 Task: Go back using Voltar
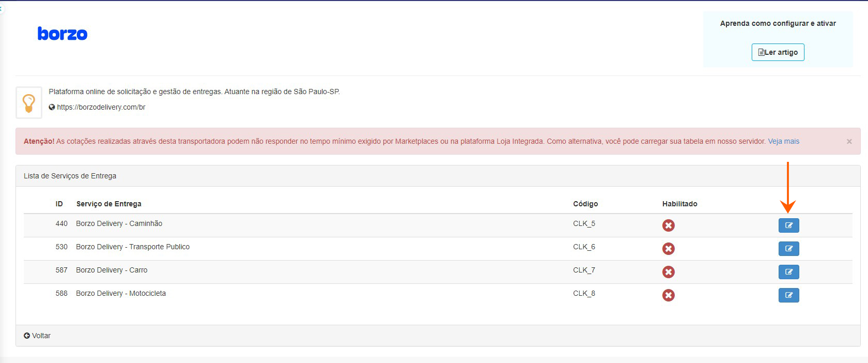37,336
